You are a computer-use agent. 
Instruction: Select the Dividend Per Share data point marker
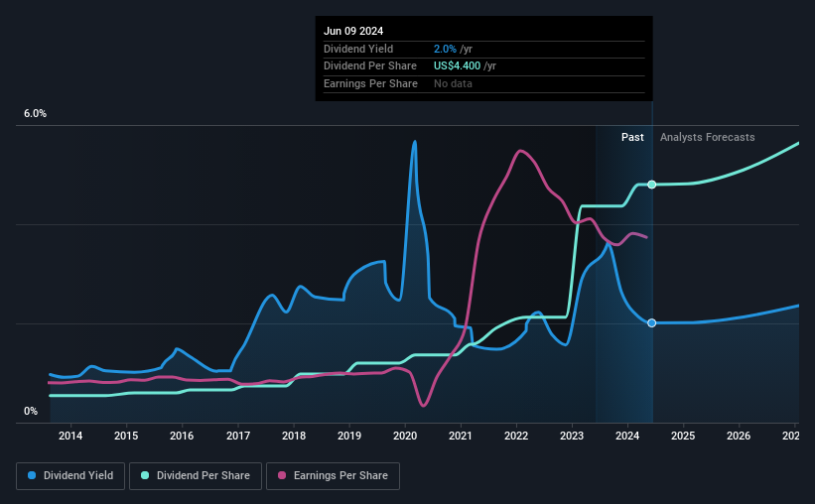652,185
